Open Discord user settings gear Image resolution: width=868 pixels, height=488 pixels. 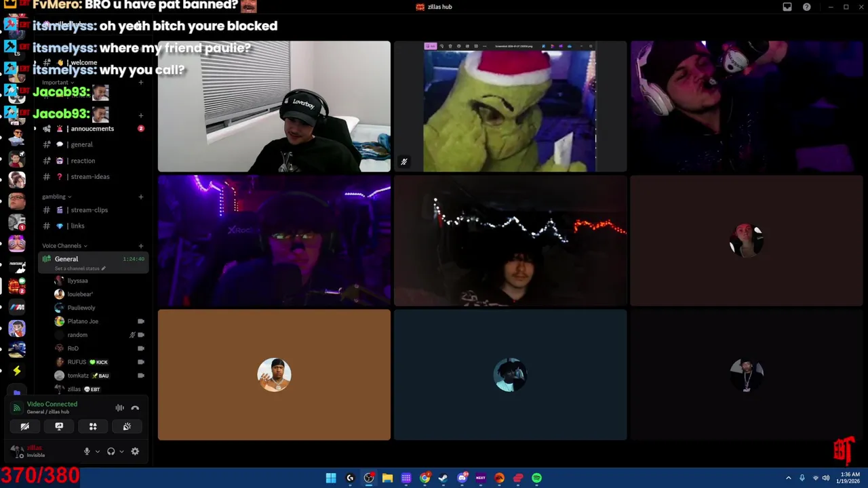click(x=135, y=451)
